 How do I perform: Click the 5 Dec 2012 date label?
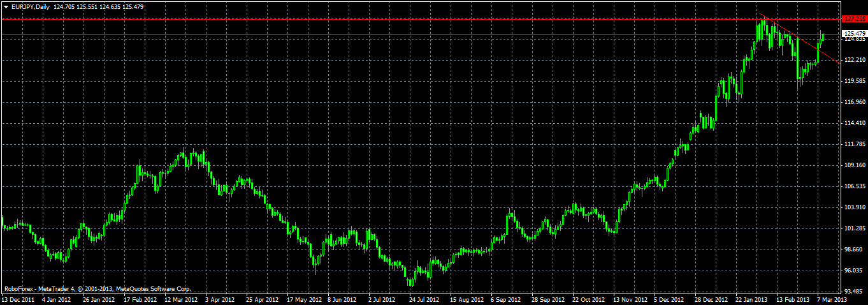click(667, 299)
